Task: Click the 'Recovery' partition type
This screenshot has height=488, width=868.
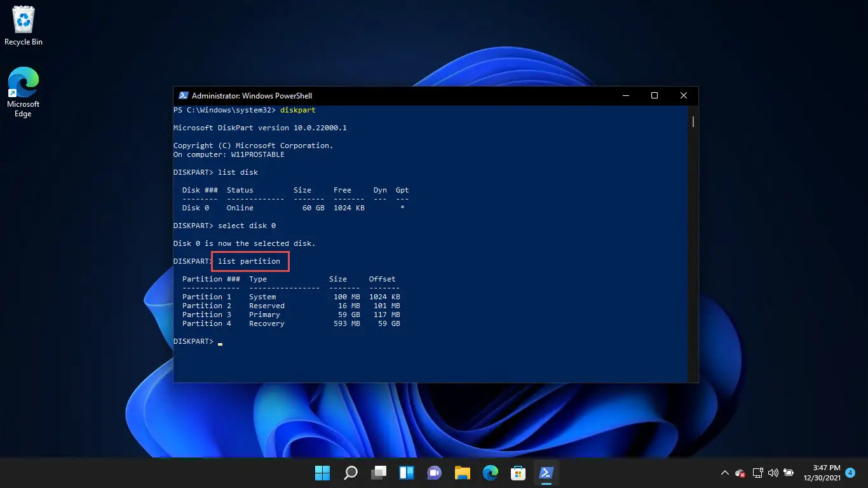Action: pyautogui.click(x=267, y=323)
